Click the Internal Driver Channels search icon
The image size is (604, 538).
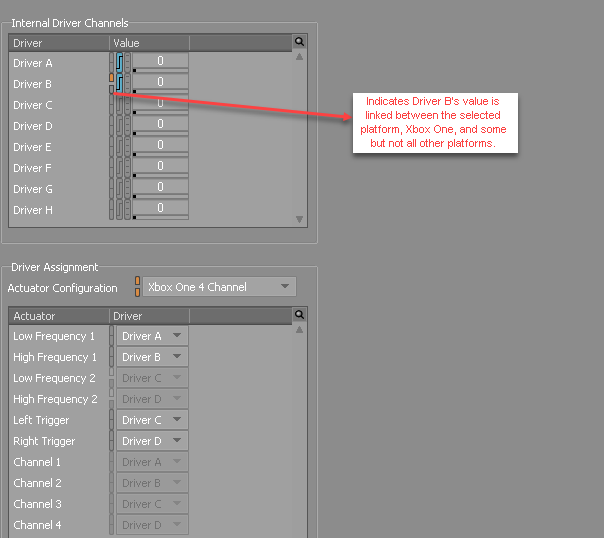point(299,42)
